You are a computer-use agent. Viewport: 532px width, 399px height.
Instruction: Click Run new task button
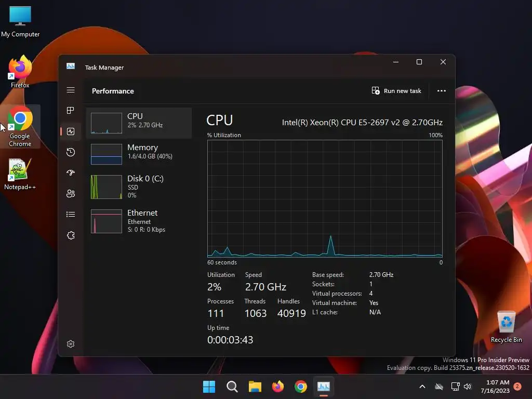point(396,91)
